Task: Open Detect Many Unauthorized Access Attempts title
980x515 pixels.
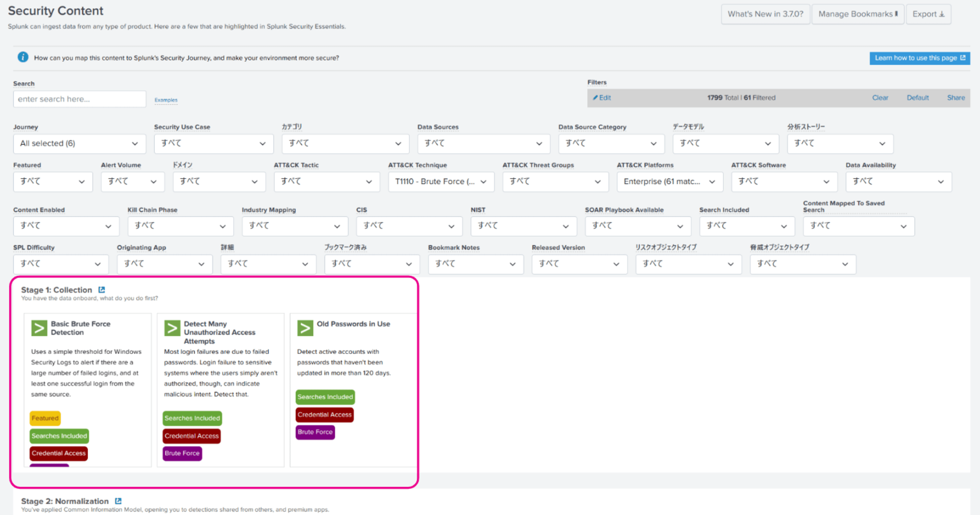Action: coord(220,332)
